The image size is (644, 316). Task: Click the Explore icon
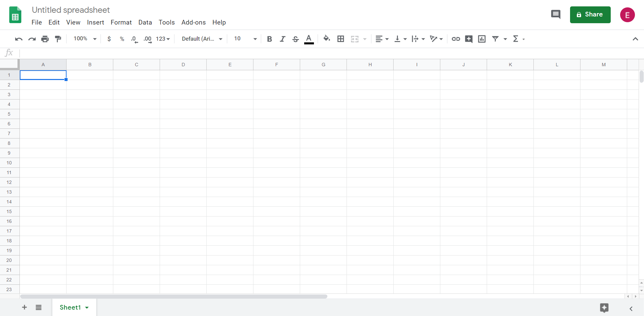604,308
